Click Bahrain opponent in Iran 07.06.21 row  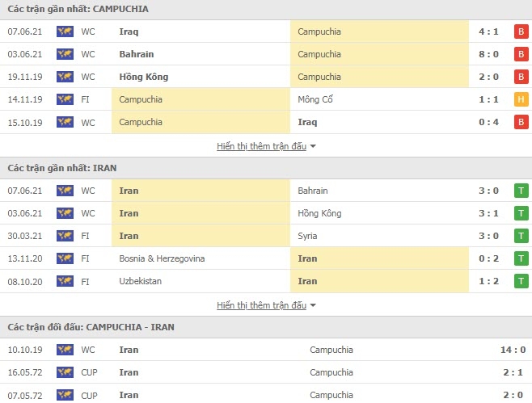coord(313,191)
